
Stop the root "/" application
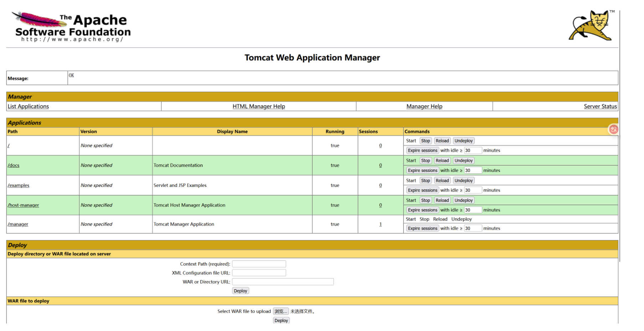(x=426, y=141)
